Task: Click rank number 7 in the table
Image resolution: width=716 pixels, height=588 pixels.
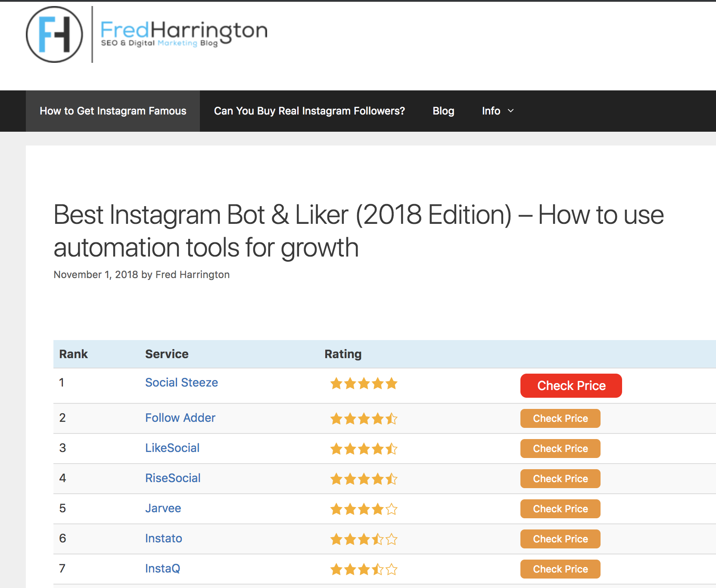Action: 62,569
